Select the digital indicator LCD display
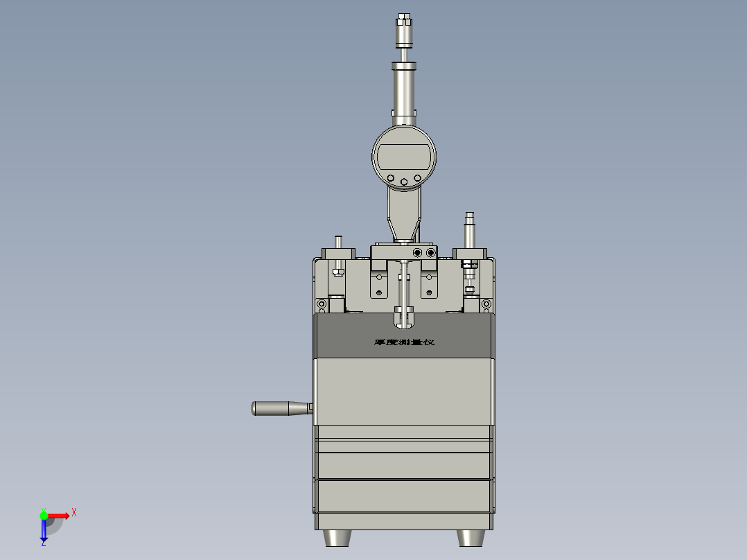The image size is (747, 560). (403, 158)
